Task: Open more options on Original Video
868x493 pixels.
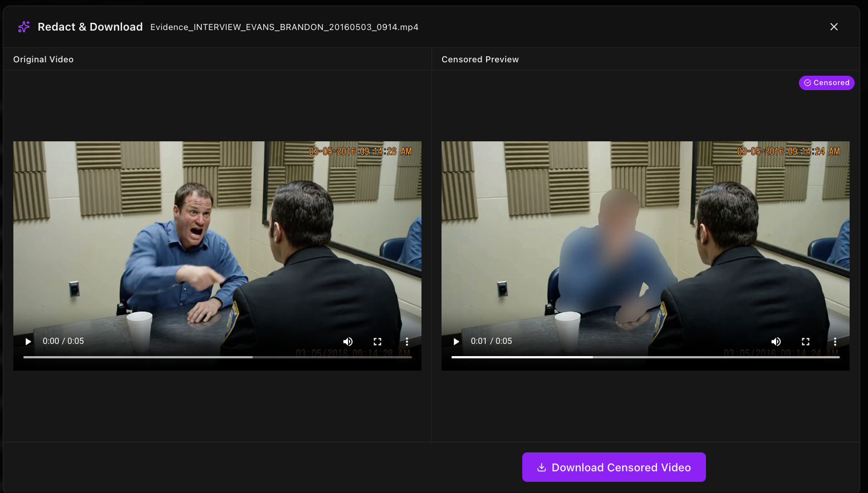Action: click(407, 342)
